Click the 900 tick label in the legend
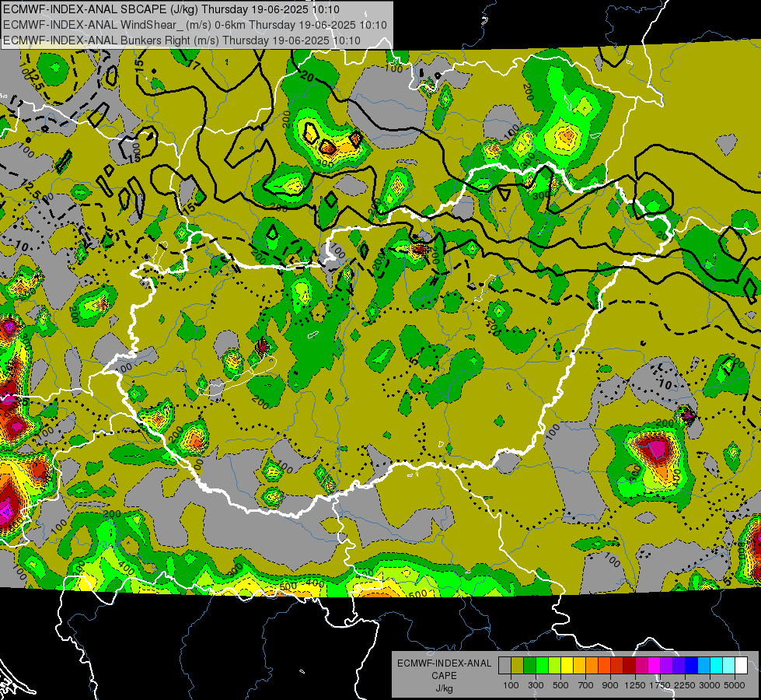Viewport: 761px width, 700px height. click(x=610, y=685)
